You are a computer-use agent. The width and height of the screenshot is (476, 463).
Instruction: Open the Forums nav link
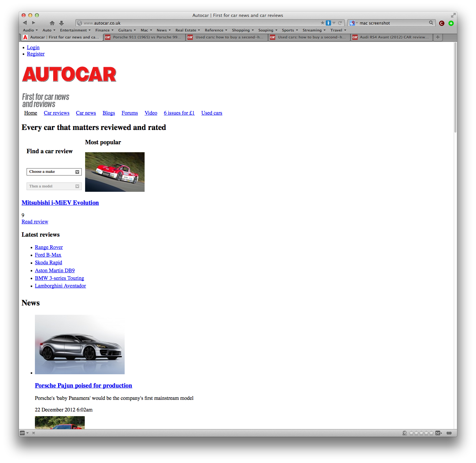click(x=130, y=113)
